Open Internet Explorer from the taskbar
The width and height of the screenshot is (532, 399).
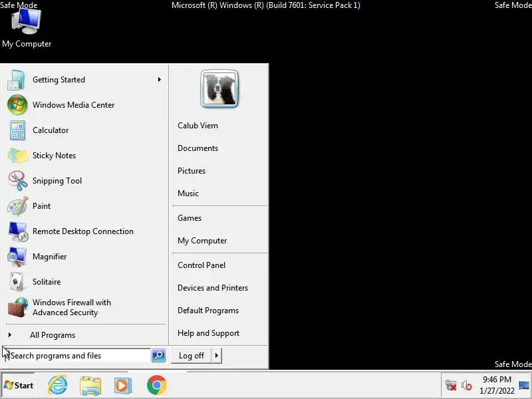[x=57, y=385]
